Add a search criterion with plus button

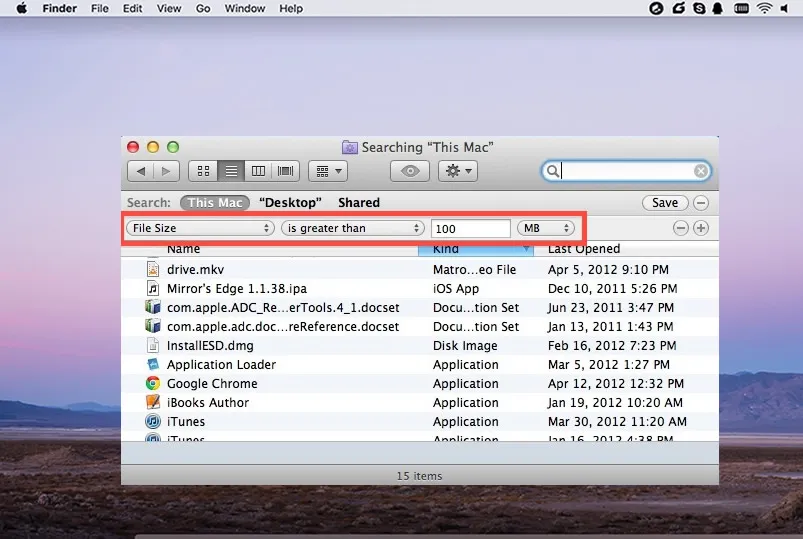(x=701, y=228)
